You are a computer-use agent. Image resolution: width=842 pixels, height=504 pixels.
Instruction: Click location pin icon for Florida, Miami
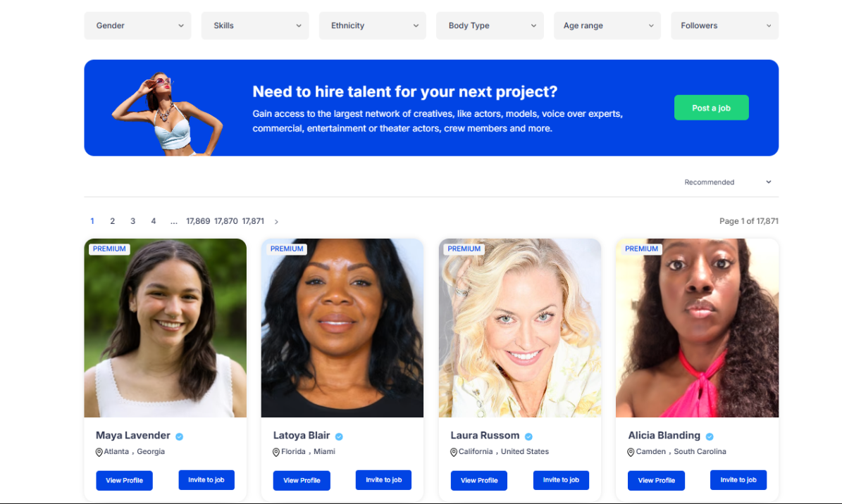pos(276,453)
